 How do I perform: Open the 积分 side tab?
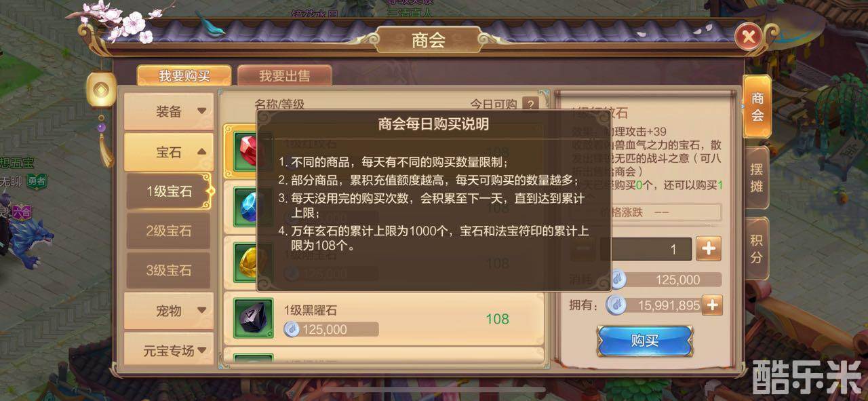click(757, 248)
